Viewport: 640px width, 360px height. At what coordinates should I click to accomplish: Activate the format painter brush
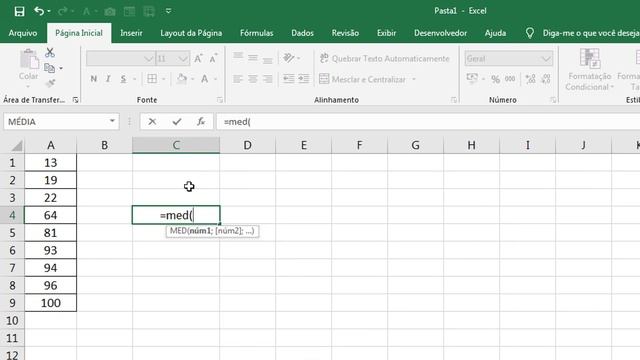pos(50,83)
